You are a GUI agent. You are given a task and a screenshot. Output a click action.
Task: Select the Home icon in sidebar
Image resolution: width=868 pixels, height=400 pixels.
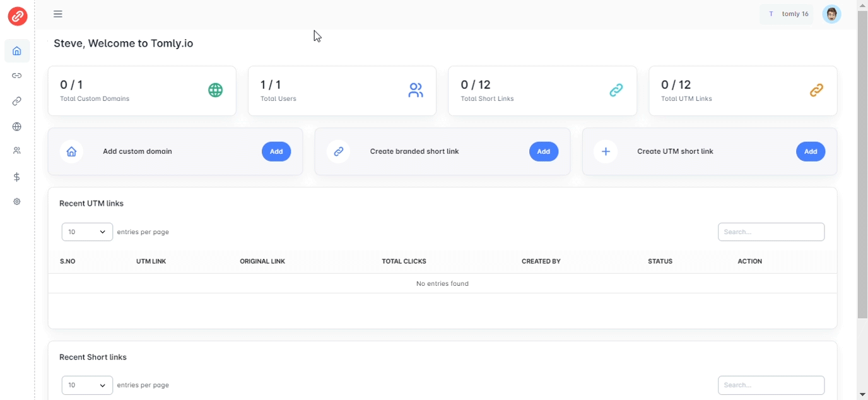pyautogui.click(x=17, y=50)
